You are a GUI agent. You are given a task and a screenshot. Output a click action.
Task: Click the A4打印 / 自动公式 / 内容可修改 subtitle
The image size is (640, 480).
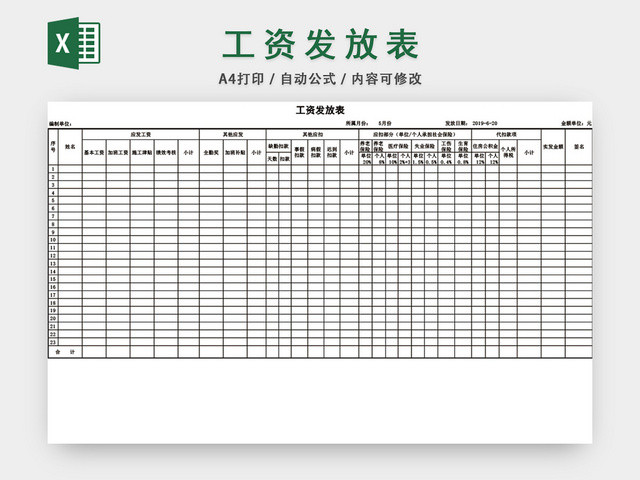[x=320, y=79]
